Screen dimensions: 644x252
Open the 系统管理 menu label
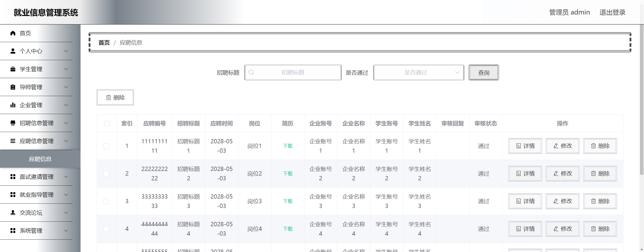(x=31, y=231)
